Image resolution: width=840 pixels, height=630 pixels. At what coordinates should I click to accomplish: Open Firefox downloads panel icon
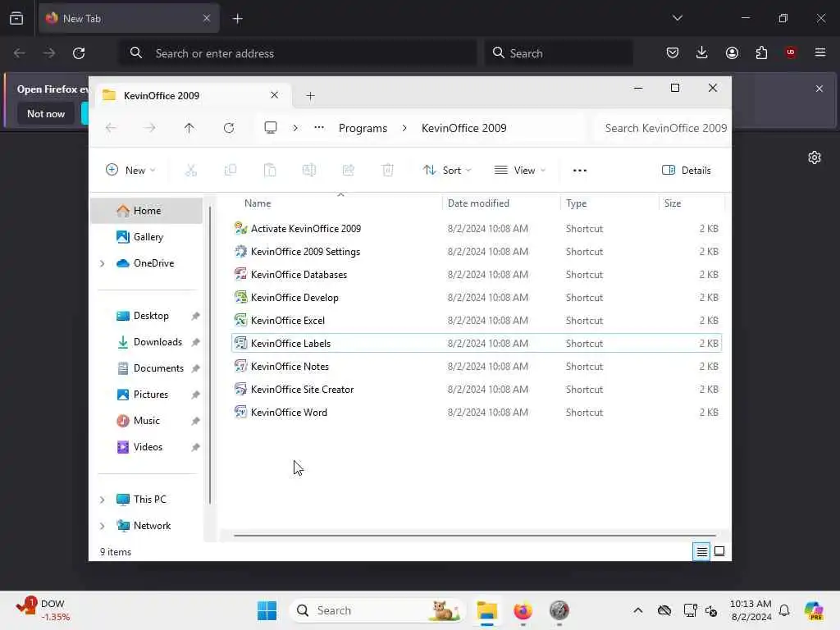click(702, 52)
